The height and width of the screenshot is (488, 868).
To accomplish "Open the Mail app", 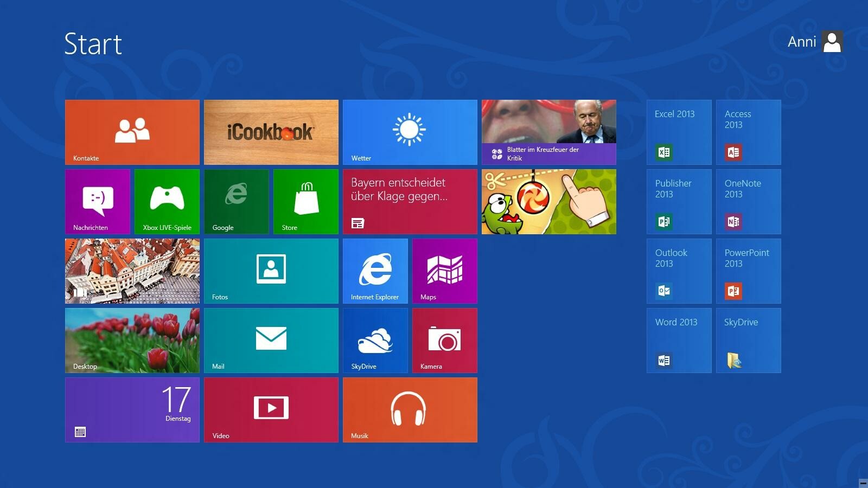I will [271, 340].
